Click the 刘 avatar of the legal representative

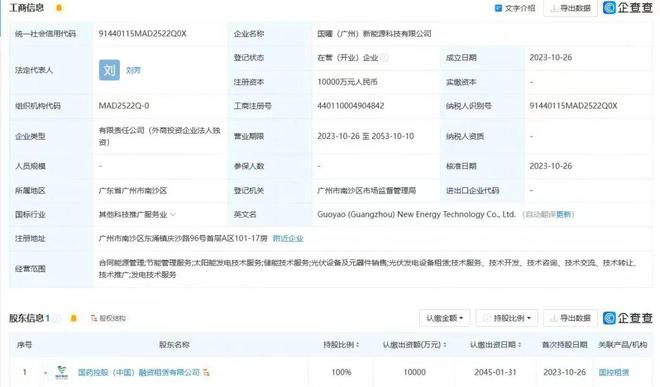click(x=109, y=70)
